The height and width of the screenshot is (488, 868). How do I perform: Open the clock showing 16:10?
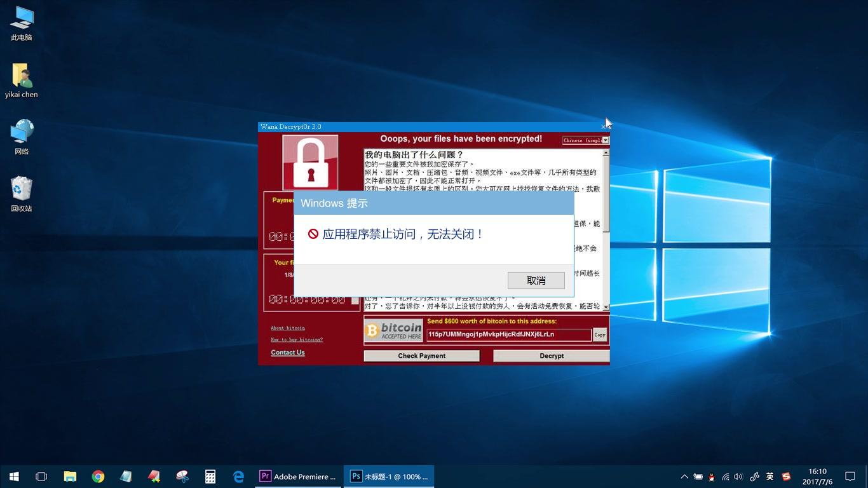tap(817, 477)
